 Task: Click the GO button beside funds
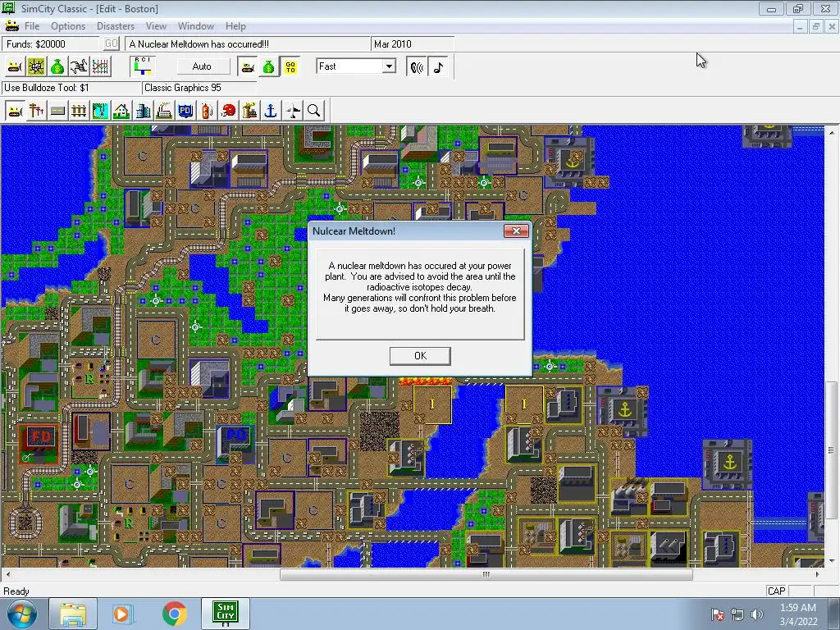click(111, 44)
